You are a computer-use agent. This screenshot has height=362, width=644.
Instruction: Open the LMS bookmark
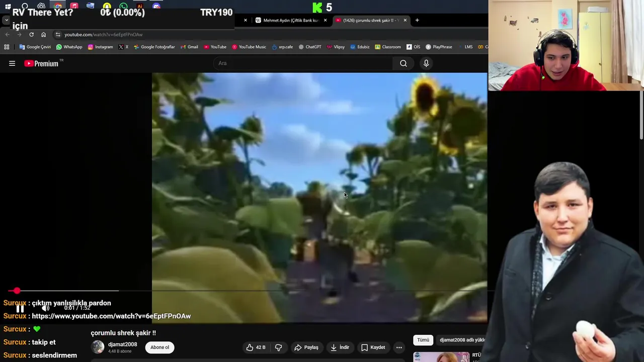465,47
